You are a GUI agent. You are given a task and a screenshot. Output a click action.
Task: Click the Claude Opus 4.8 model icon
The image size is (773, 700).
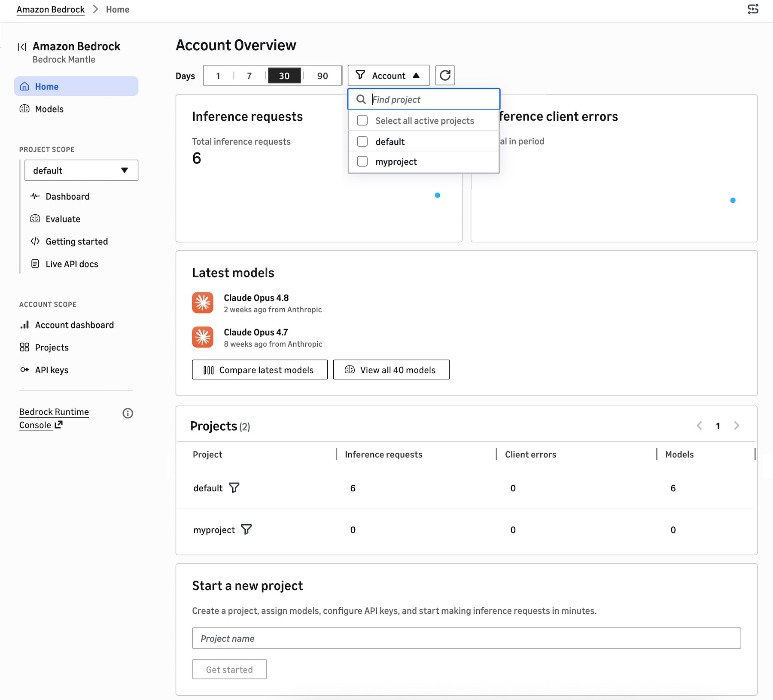click(203, 303)
